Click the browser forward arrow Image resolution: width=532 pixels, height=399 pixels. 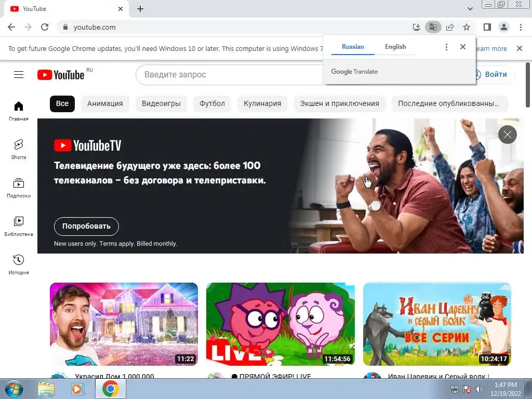click(x=28, y=27)
